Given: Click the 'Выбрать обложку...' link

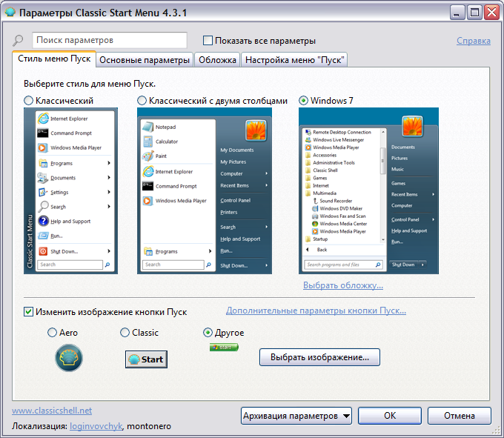Looking at the screenshot, I should pos(343,285).
